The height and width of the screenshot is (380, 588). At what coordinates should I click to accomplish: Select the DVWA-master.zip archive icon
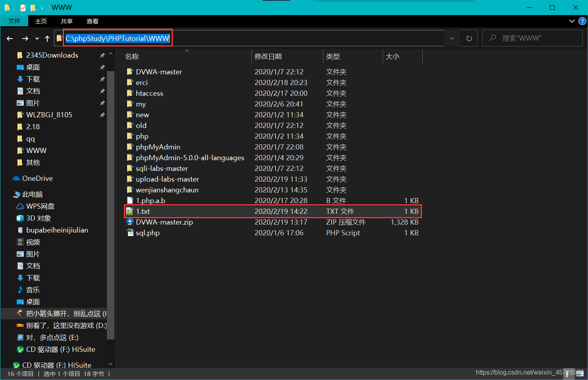(x=130, y=222)
